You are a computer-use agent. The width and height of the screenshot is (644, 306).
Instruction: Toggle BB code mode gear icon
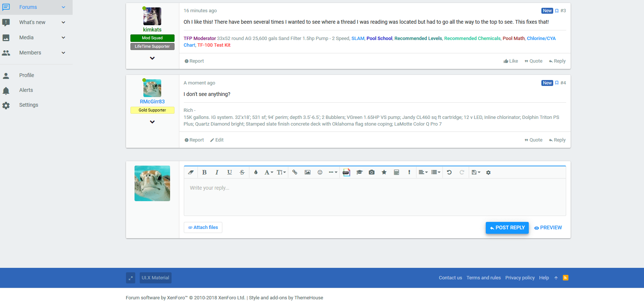(x=488, y=173)
